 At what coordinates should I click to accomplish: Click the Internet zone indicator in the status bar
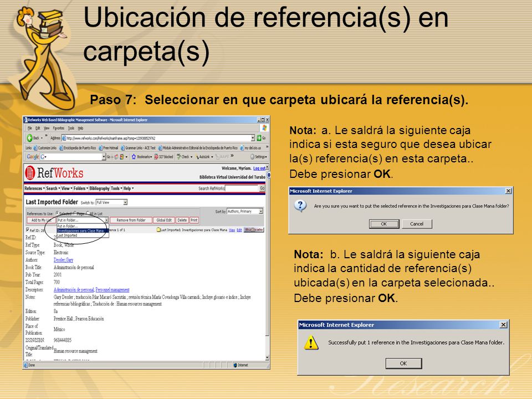241,365
